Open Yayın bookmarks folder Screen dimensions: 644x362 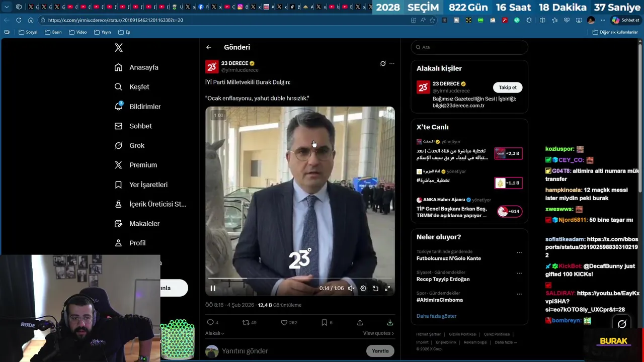(103, 32)
